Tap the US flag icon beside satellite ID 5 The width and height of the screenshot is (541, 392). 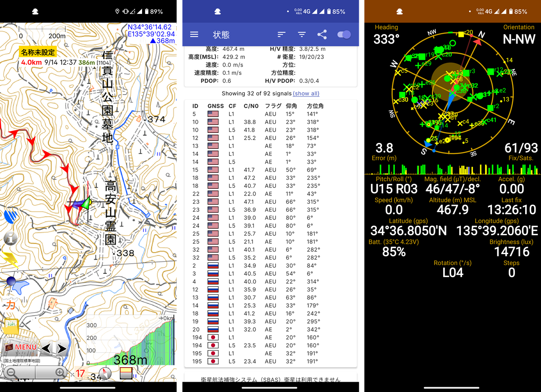pyautogui.click(x=212, y=114)
